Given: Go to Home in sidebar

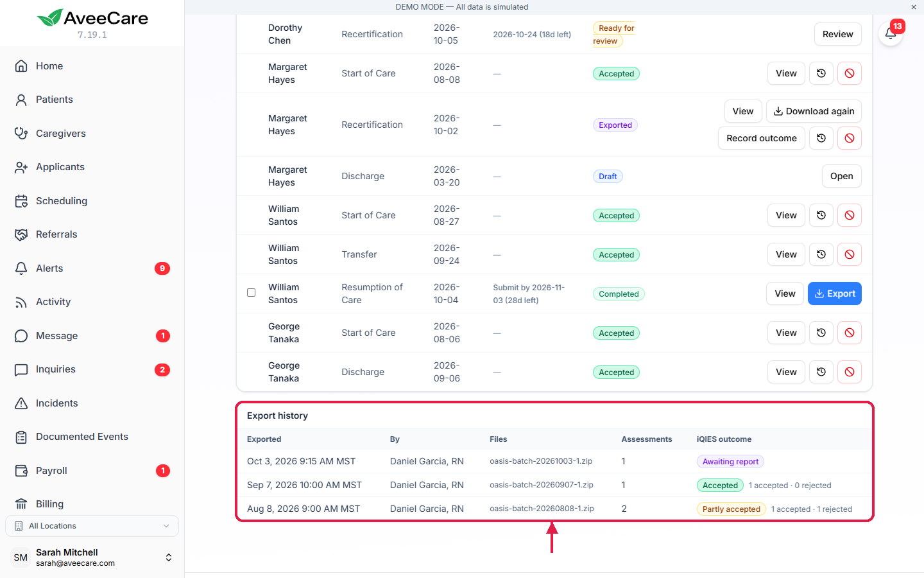Looking at the screenshot, I should (92, 66).
